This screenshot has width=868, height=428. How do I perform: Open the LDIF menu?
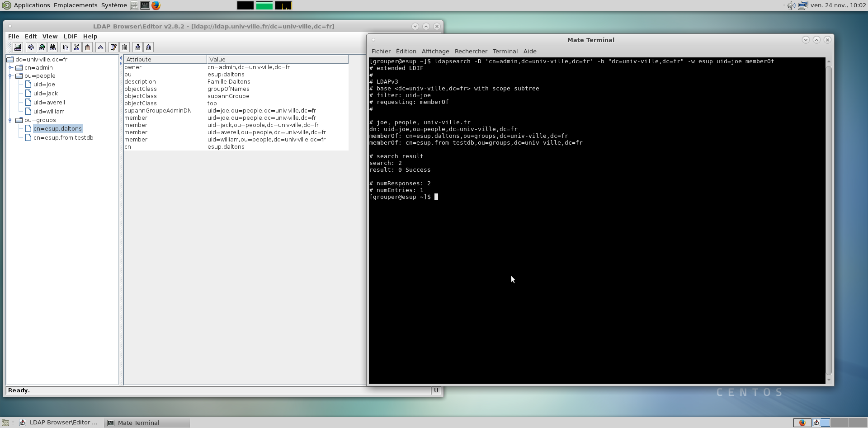(x=70, y=37)
